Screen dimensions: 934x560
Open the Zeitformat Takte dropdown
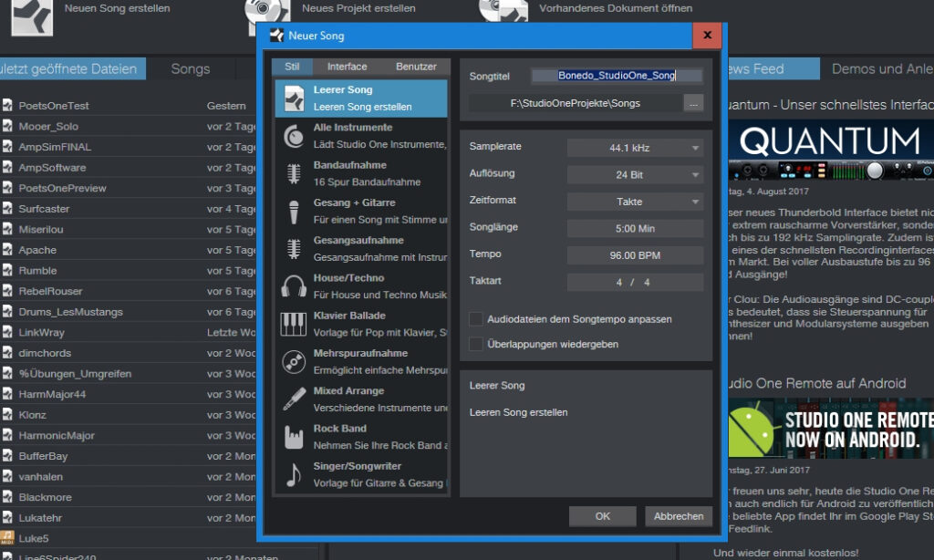[x=635, y=202]
